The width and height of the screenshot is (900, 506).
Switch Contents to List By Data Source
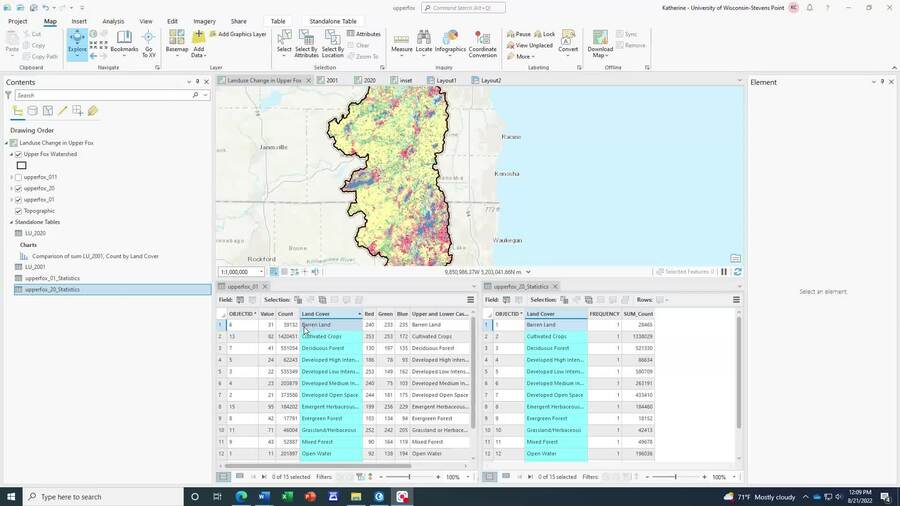pos(33,111)
